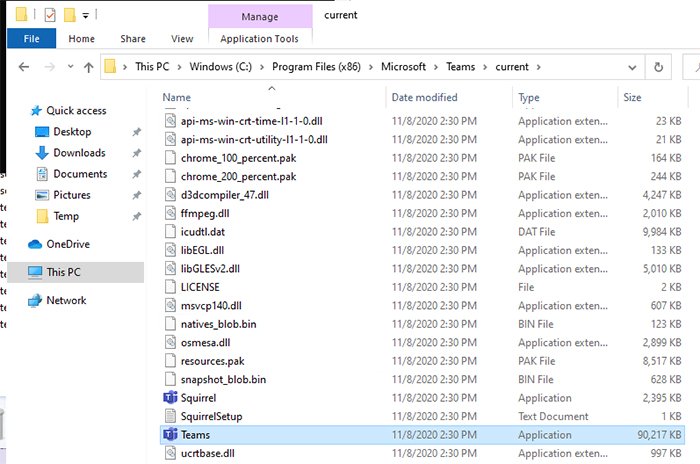Screen dimensions: 700x464
Task: Click the up-one-level arrow button
Action: [87, 68]
